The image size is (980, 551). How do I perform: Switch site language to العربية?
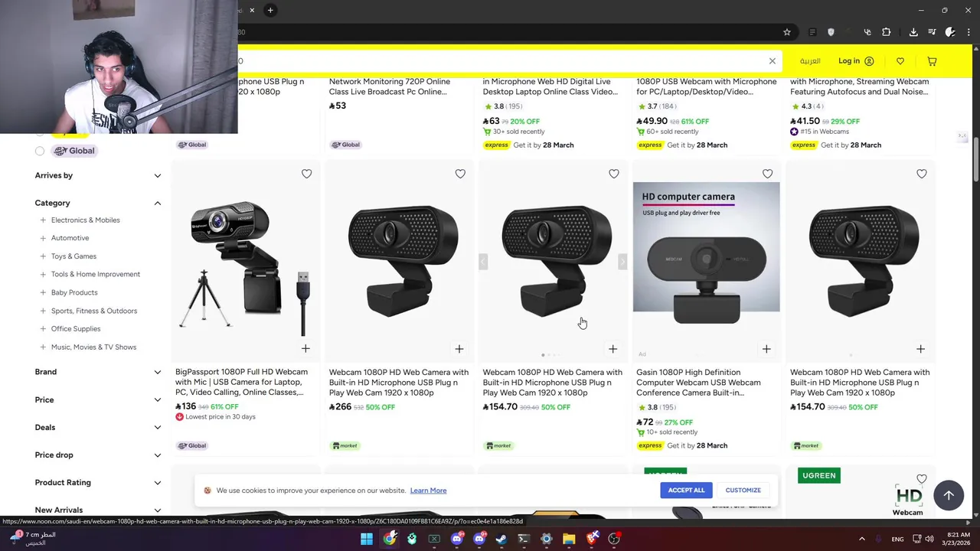pyautogui.click(x=810, y=61)
